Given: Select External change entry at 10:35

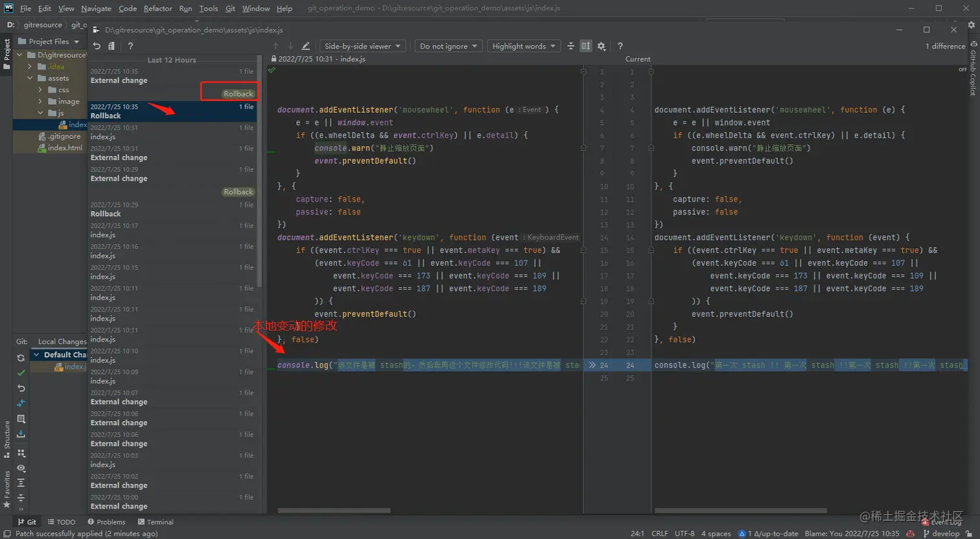Looking at the screenshot, I should pos(172,76).
